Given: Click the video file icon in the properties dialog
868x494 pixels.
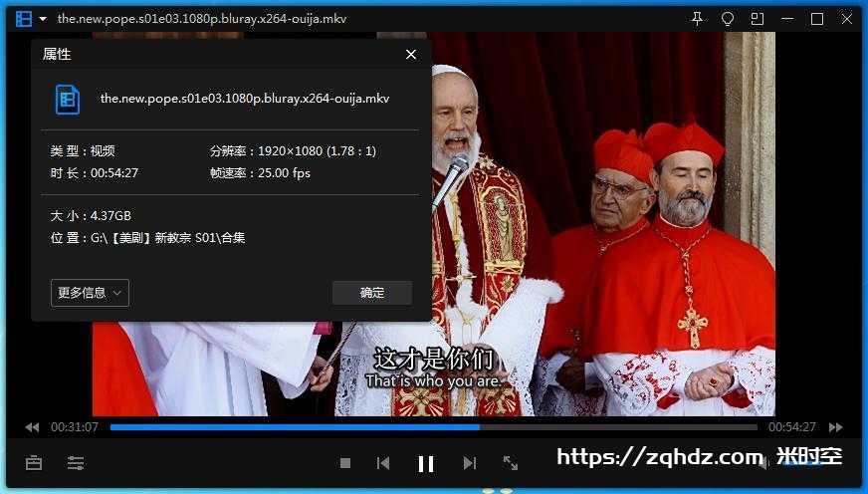Looking at the screenshot, I should (x=68, y=100).
